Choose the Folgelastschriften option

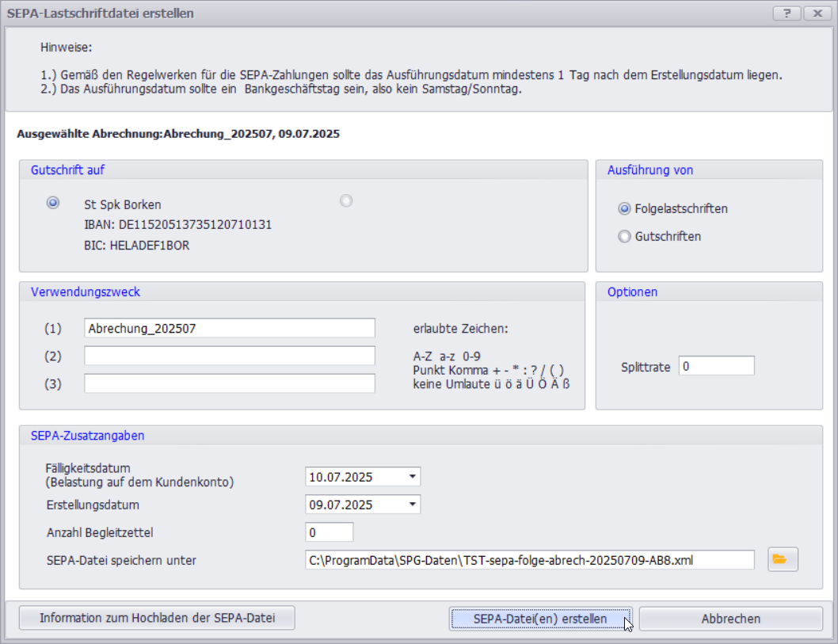point(625,209)
